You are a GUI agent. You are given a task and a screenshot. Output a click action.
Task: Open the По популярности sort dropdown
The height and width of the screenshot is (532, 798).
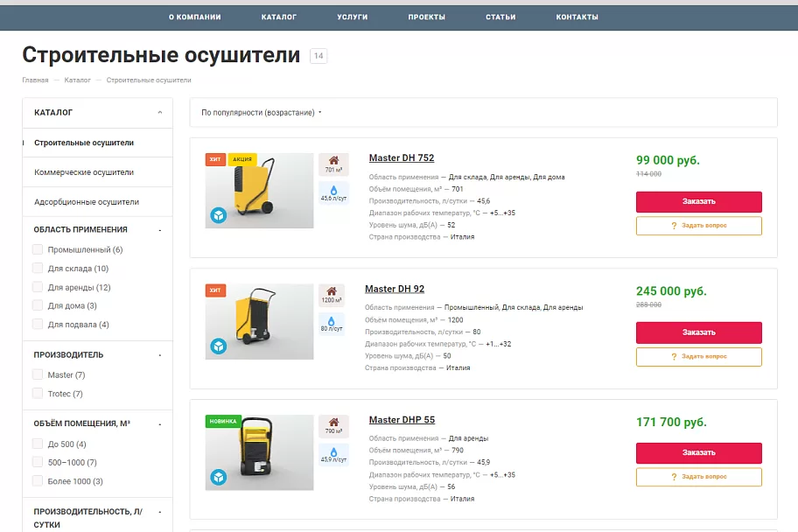click(x=261, y=113)
